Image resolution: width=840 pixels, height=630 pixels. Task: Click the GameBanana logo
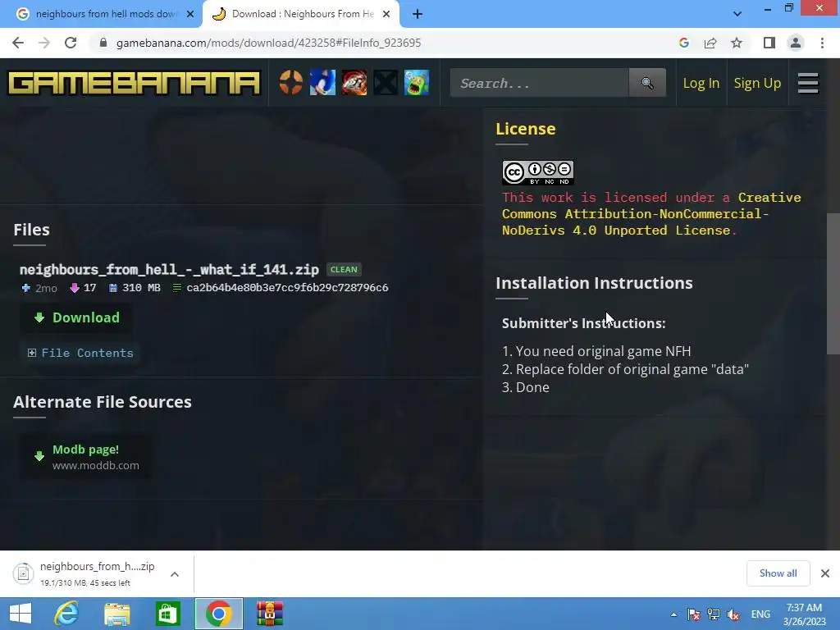point(134,83)
